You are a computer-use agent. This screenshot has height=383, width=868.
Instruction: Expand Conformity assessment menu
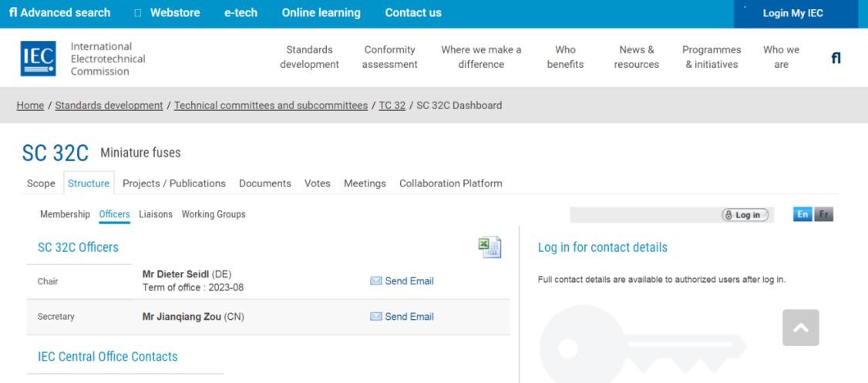pos(389,57)
